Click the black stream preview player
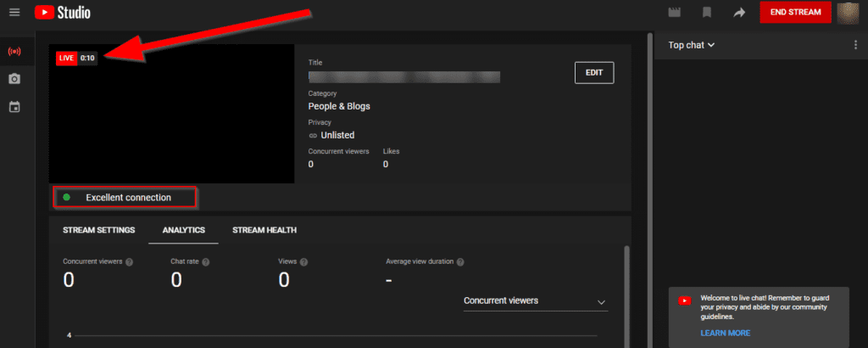Viewport: 868px width, 348px height. pos(171,114)
